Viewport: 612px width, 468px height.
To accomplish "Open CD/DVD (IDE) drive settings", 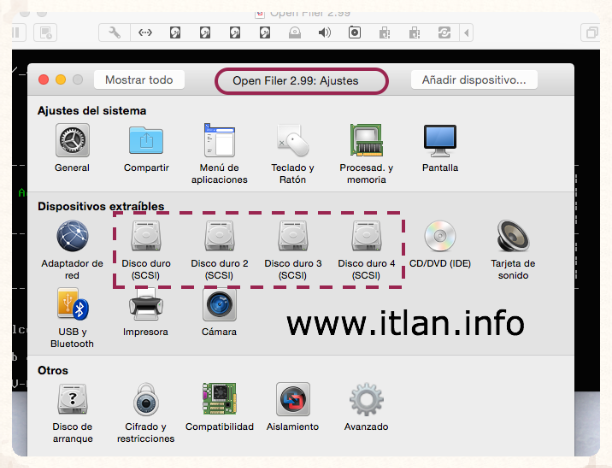I will pos(440,237).
